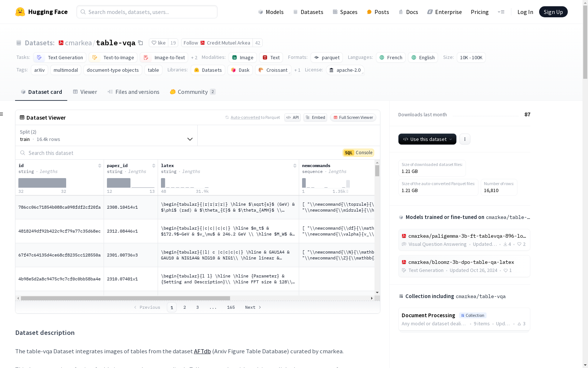The height and width of the screenshot is (368, 588).
Task: Click the AFTdb link in the description
Action: [202, 351]
